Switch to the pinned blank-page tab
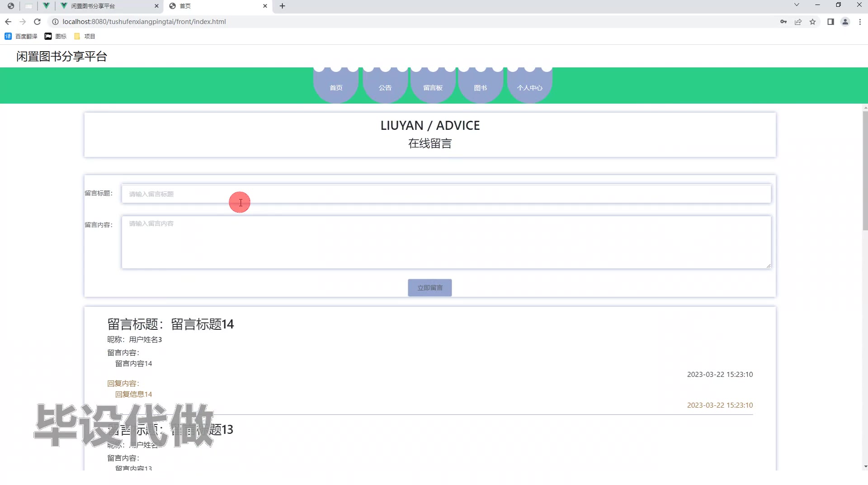The width and height of the screenshot is (868, 485). (28, 6)
